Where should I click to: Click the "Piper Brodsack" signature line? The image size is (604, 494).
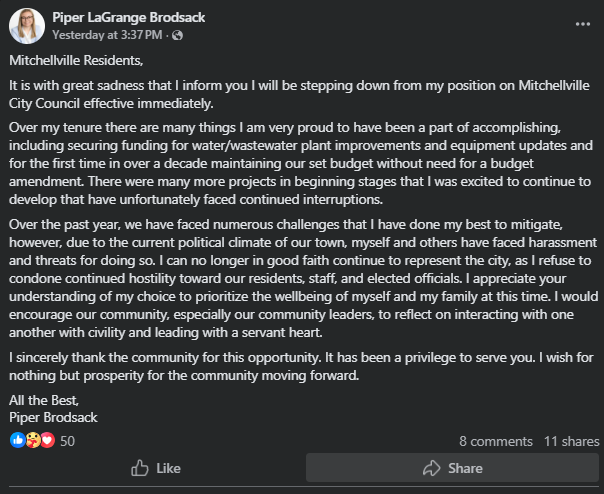coord(56,415)
